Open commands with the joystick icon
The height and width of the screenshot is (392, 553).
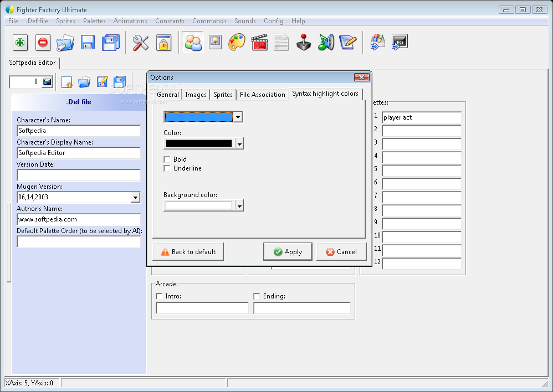pyautogui.click(x=304, y=43)
